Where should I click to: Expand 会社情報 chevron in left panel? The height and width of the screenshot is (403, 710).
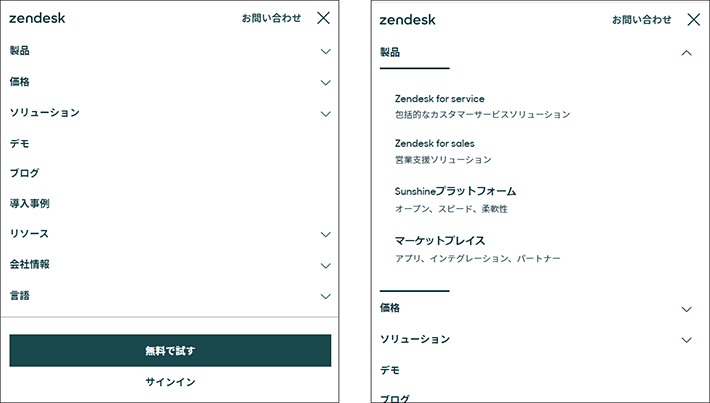326,265
